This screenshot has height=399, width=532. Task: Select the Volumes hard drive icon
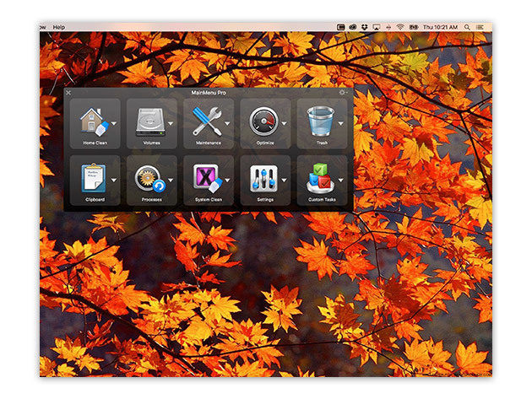pyautogui.click(x=150, y=122)
